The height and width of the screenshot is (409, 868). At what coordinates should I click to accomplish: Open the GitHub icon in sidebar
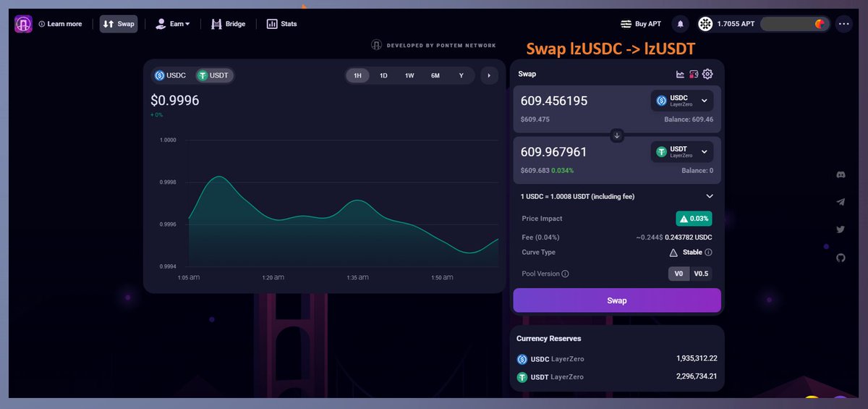coord(841,257)
